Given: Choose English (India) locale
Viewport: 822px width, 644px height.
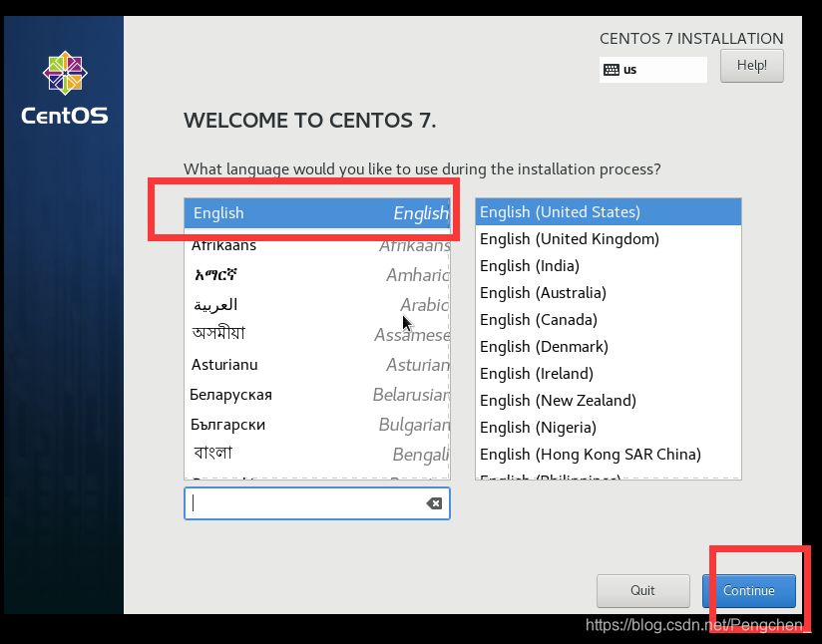Looking at the screenshot, I should pos(609,265).
